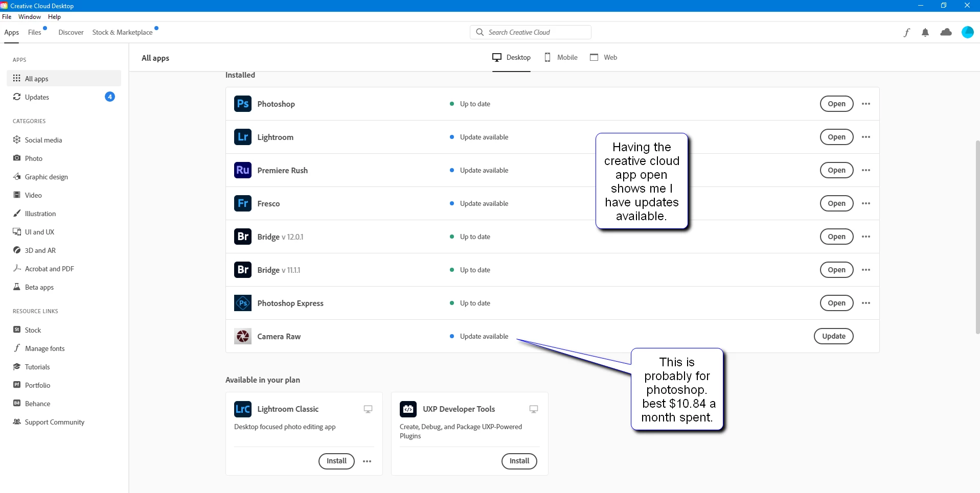
Task: Click the Search Creative Cloud field
Action: pos(531,32)
